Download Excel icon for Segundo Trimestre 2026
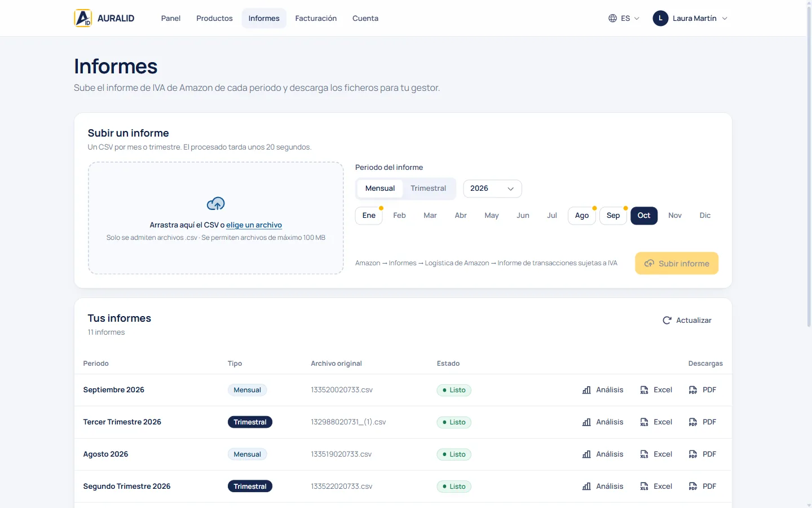The height and width of the screenshot is (508, 812). pos(644,487)
